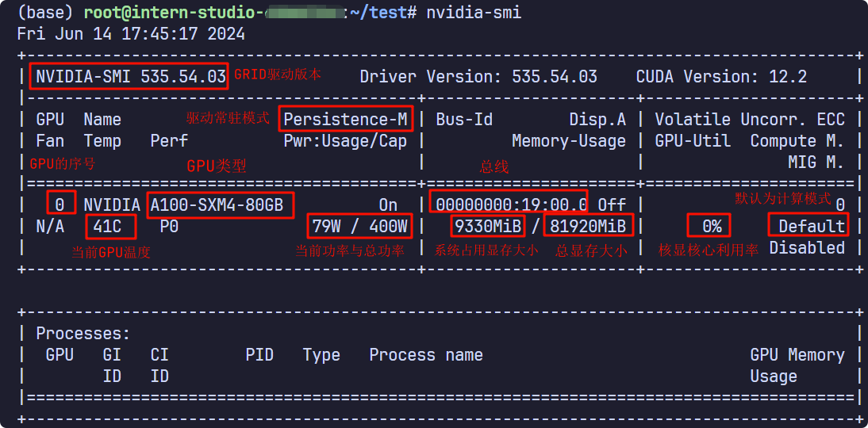Click the 81920MiB total memory value
The image size is (868, 428).
pos(589,226)
